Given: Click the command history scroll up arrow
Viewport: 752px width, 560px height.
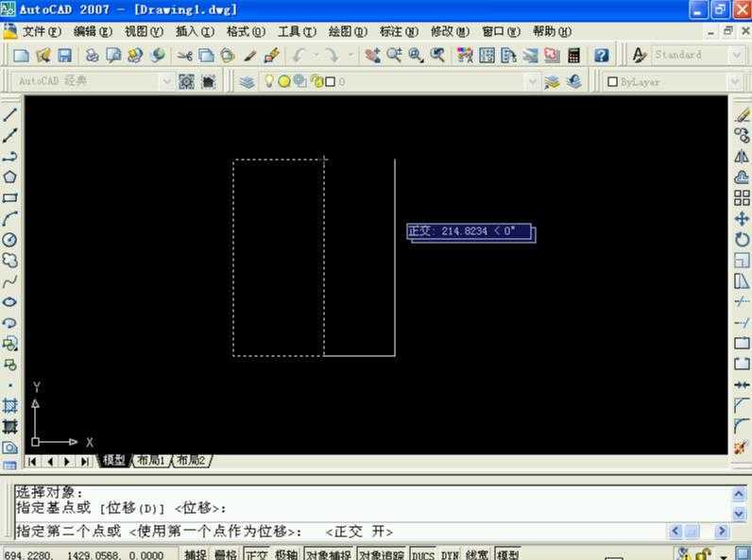Looking at the screenshot, I should coord(739,493).
